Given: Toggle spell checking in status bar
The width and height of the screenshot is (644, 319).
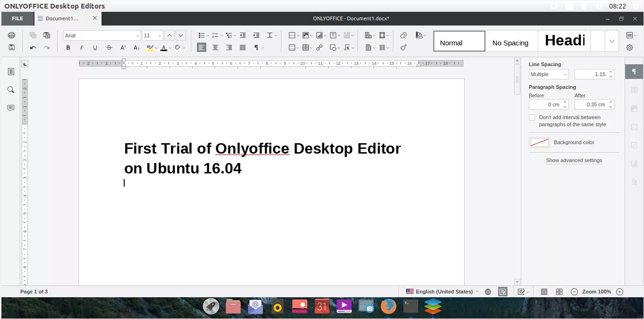Looking at the screenshot, I should [503, 292].
